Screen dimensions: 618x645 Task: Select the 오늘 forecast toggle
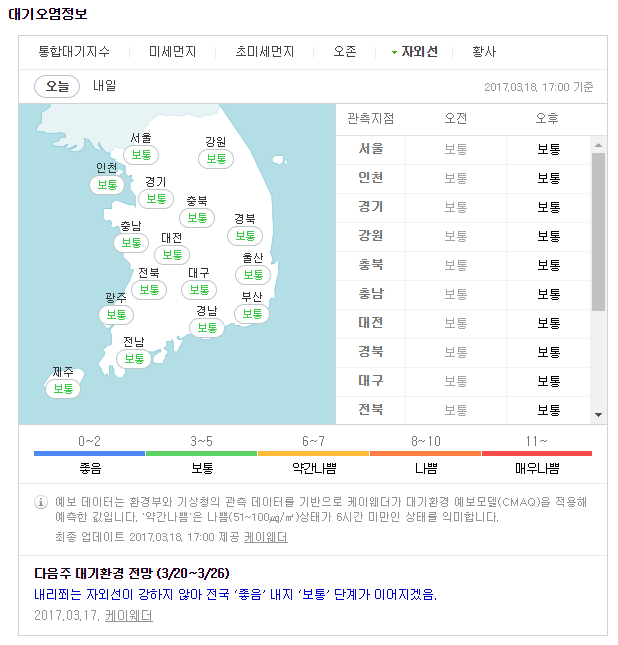57,86
